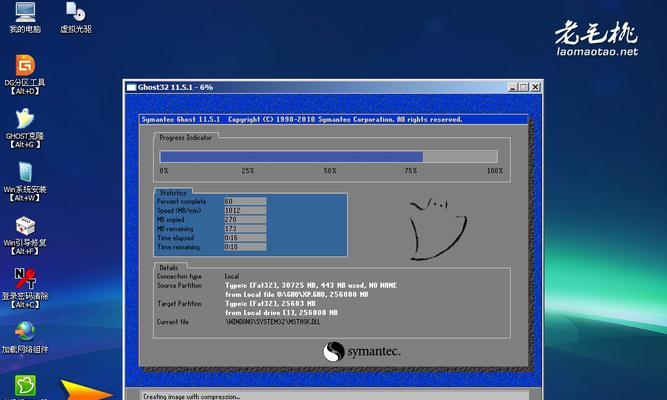Screen dimensions: 667x400
Task: Click the Ghost progress indicator bar
Action: click(328, 157)
